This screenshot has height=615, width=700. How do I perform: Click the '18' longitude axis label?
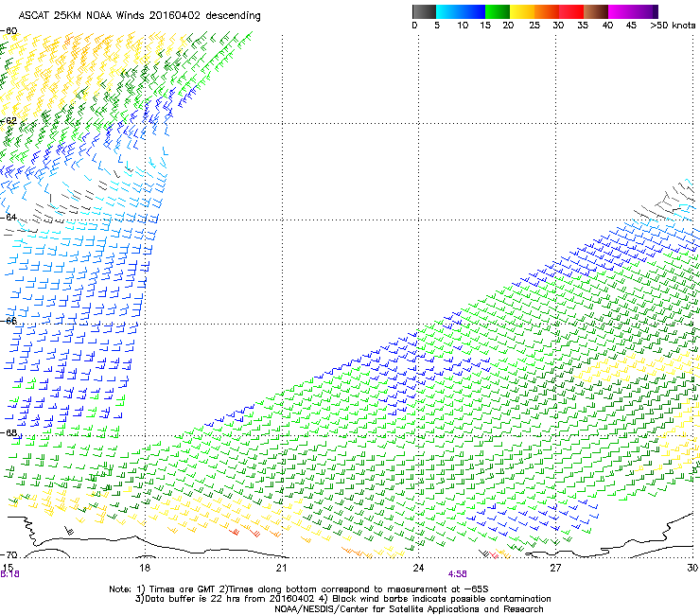[145, 568]
